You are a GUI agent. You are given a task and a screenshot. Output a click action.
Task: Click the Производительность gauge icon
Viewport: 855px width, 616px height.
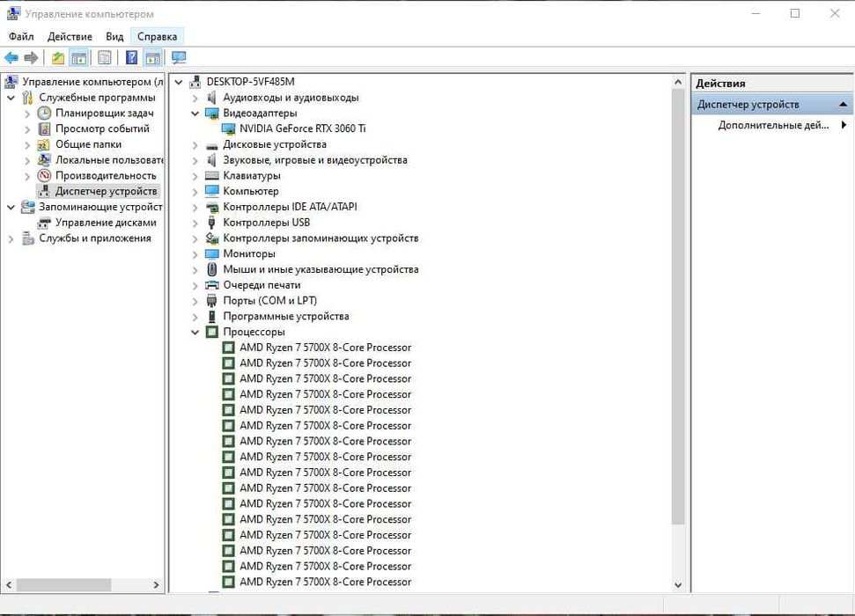click(x=44, y=175)
